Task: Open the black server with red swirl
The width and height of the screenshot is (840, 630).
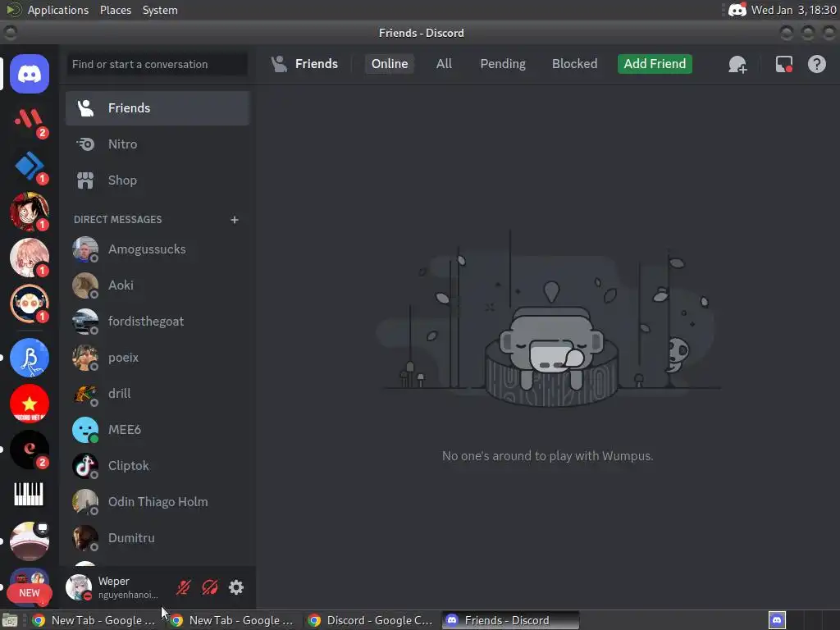Action: point(30,450)
